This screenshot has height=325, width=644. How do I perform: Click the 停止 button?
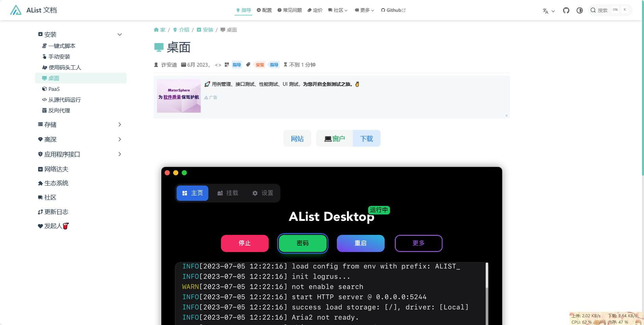(245, 243)
